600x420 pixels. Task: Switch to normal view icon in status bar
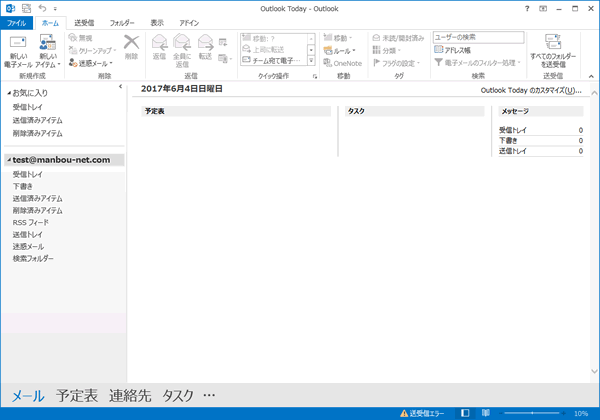tap(465, 413)
